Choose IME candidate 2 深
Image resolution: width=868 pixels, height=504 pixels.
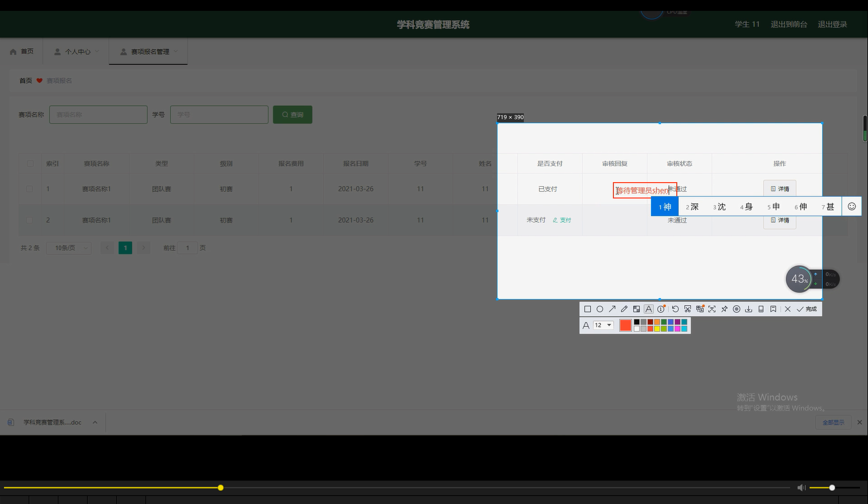(x=692, y=207)
